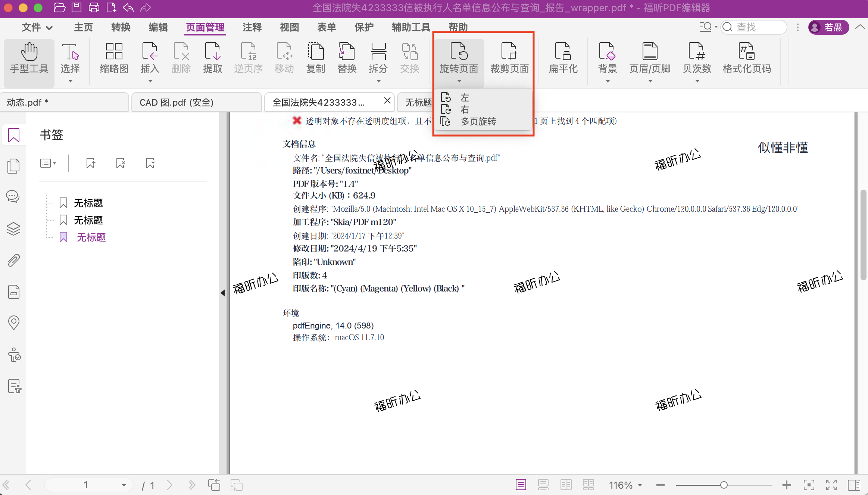Select the 手型工具 hand tool
This screenshot has height=495, width=868.
pos(29,60)
